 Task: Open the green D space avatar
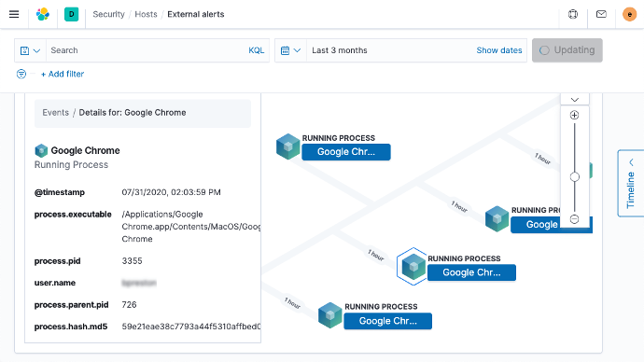[x=72, y=14]
